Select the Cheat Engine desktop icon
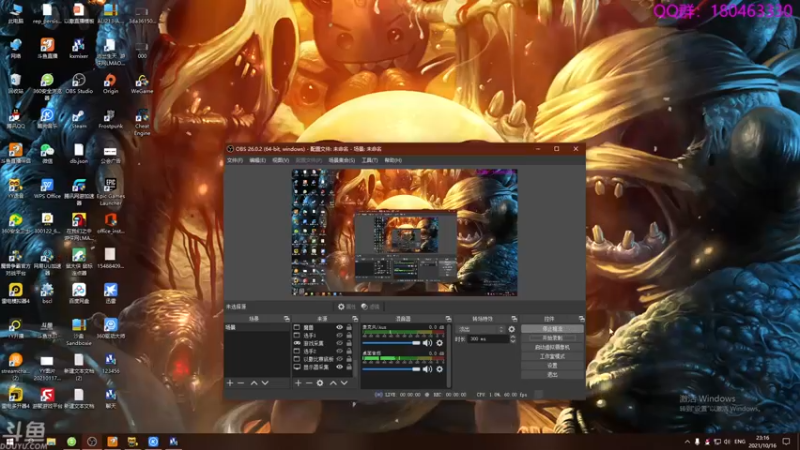This screenshot has width=800, height=450. [x=142, y=122]
